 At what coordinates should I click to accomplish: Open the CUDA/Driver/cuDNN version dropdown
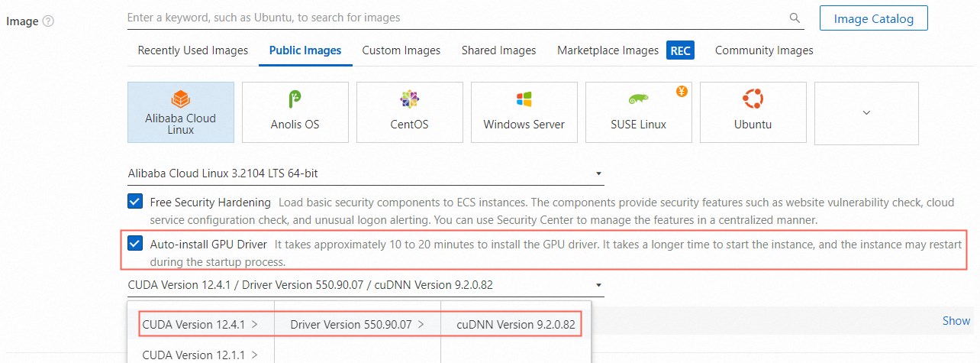click(x=366, y=285)
